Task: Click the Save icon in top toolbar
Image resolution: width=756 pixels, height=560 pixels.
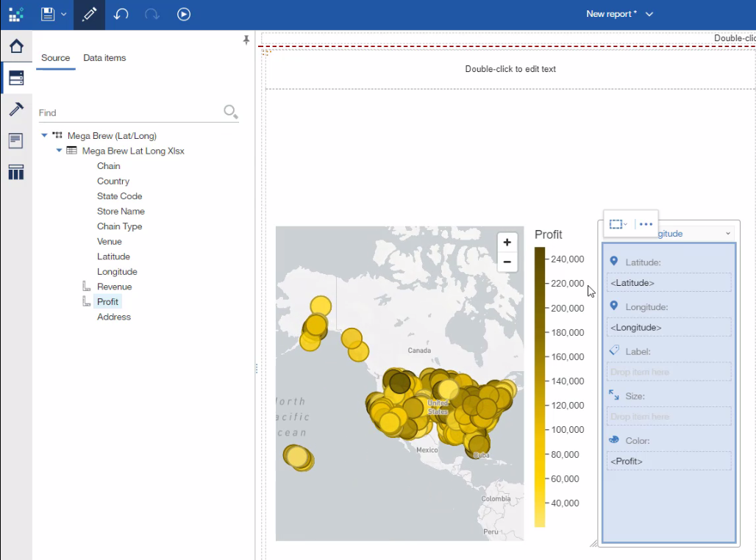Action: pos(49,14)
